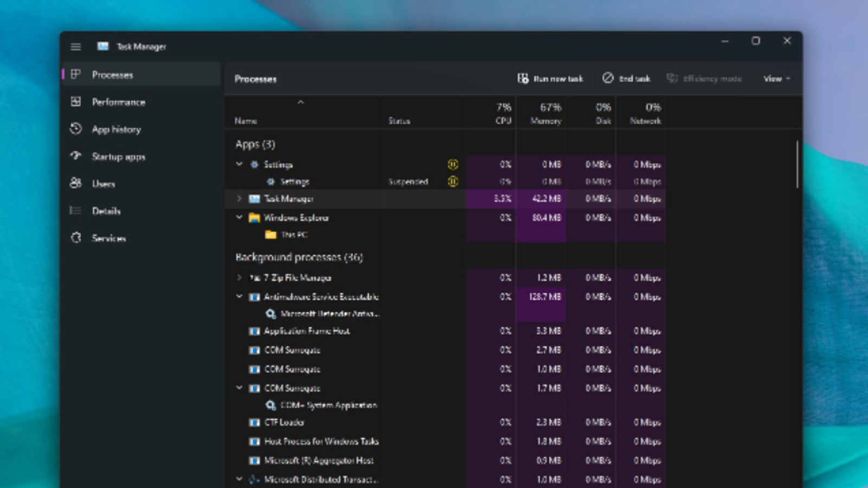
Task: Click the pause icon on the top-level Settings row
Action: click(x=453, y=164)
